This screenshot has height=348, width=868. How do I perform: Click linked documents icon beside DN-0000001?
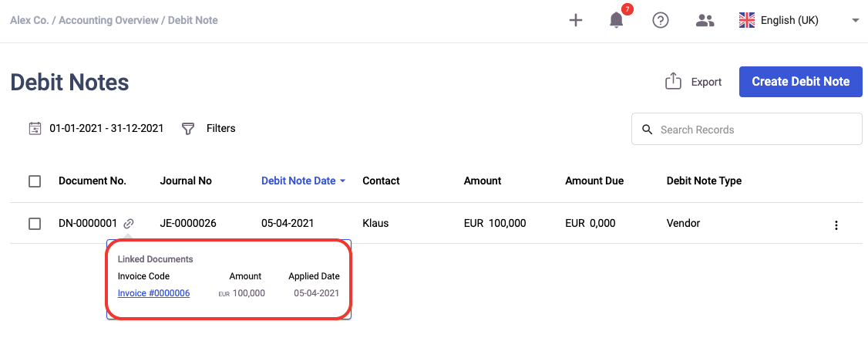[129, 223]
